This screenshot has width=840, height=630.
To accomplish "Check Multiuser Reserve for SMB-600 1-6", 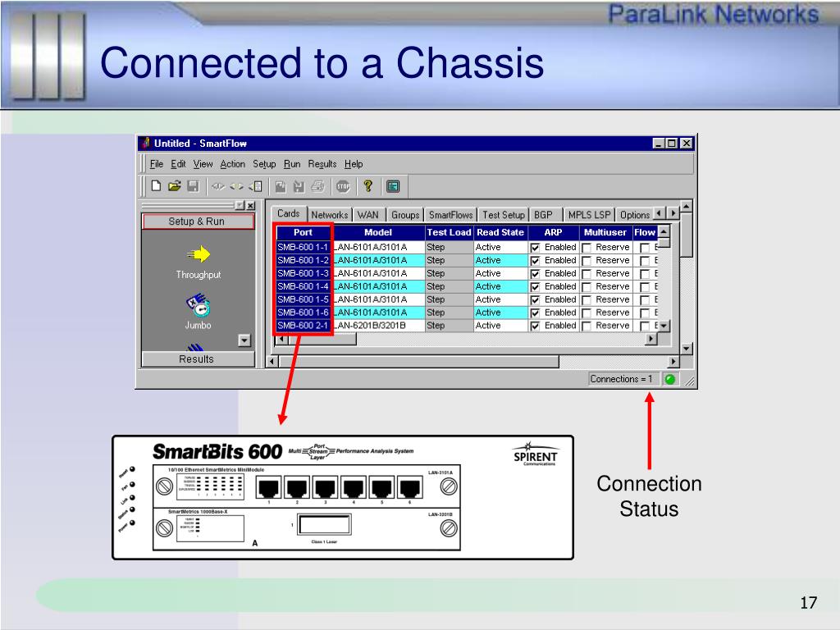I will coord(587,313).
